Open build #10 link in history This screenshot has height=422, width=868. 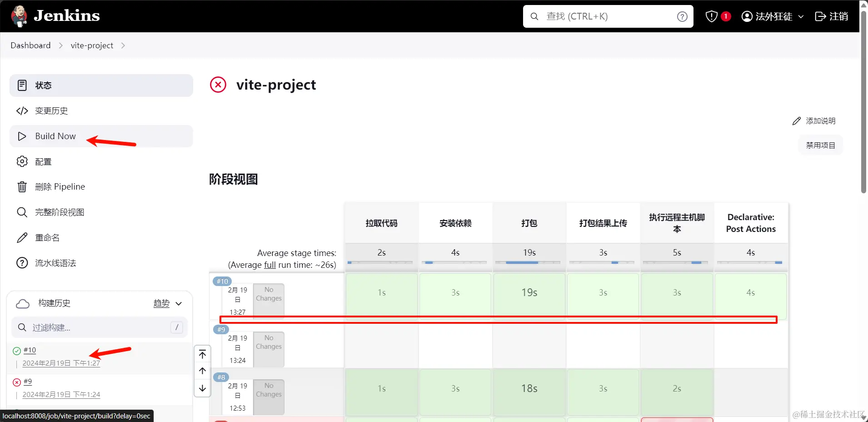pyautogui.click(x=30, y=350)
